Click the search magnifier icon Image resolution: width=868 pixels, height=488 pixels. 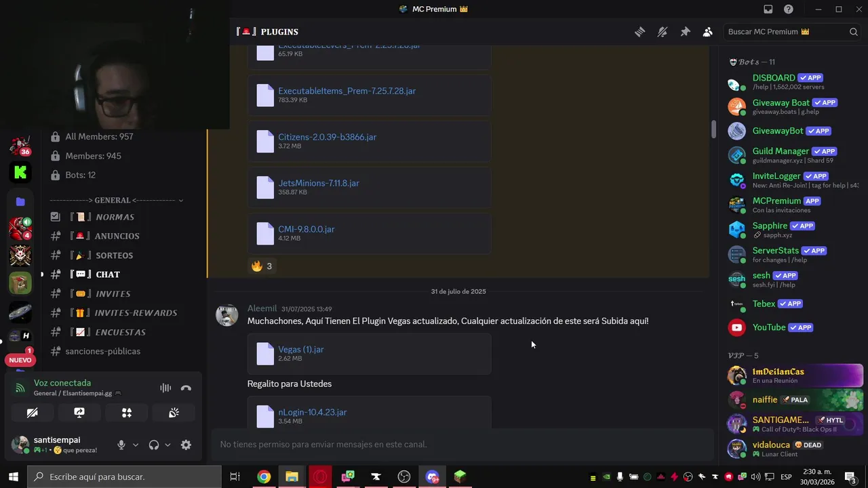pyautogui.click(x=854, y=32)
